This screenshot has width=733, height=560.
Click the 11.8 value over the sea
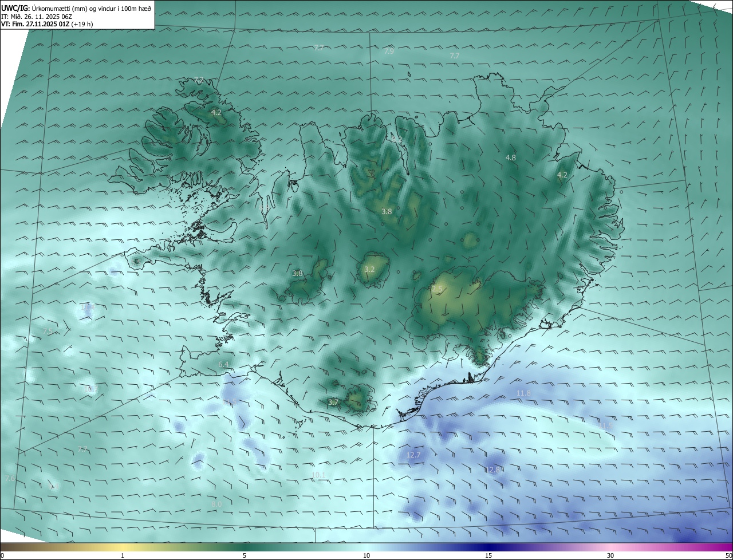[523, 393]
